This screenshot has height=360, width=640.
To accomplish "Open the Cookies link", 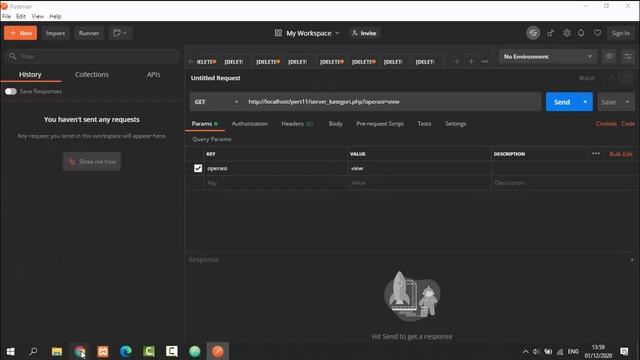I will pyautogui.click(x=606, y=124).
